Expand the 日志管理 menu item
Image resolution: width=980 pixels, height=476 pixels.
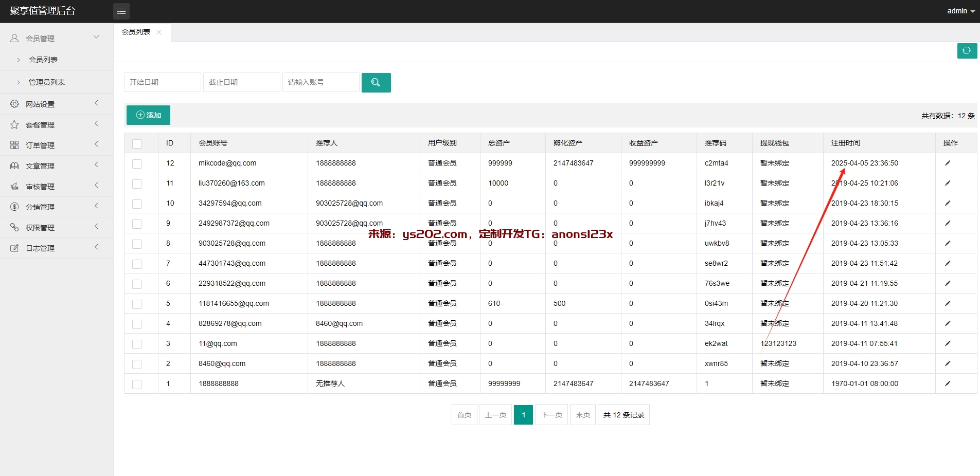point(40,248)
